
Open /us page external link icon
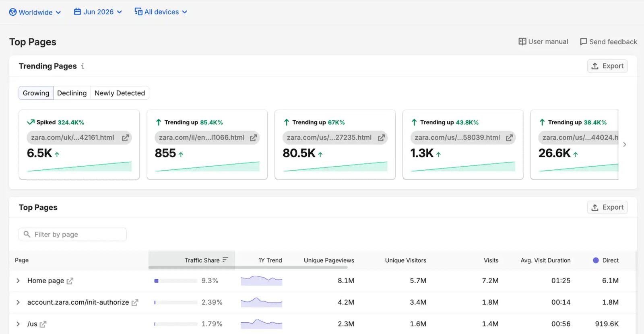tap(43, 324)
